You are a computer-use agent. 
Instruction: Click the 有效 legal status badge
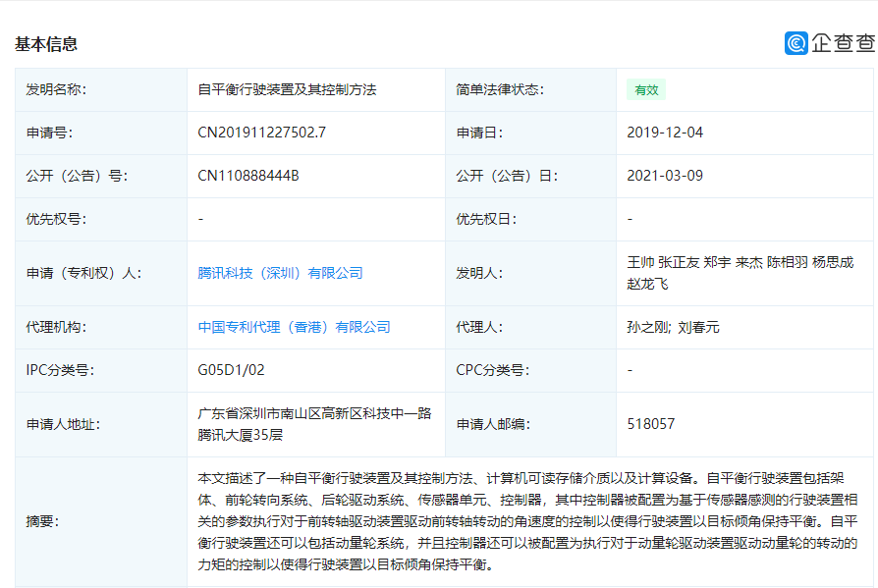(646, 90)
